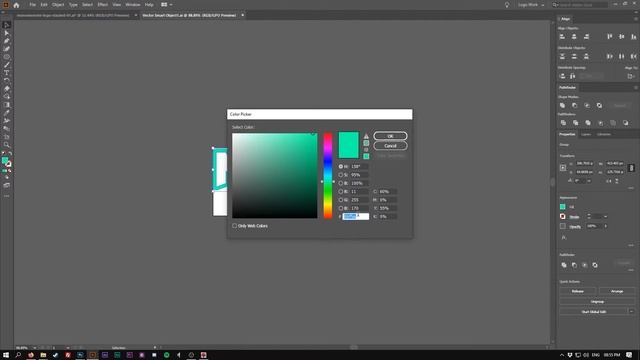
Task: Open the Align panel options menu
Action: pos(636,19)
